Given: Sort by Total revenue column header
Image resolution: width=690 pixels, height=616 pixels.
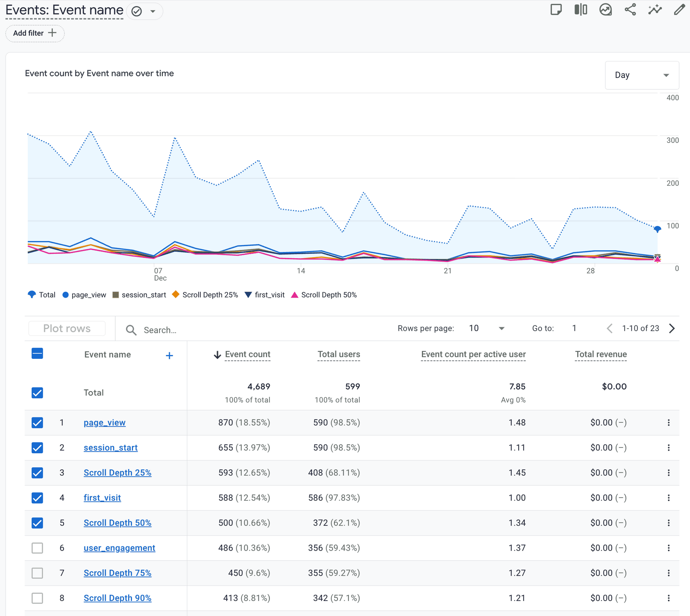Looking at the screenshot, I should coord(601,355).
